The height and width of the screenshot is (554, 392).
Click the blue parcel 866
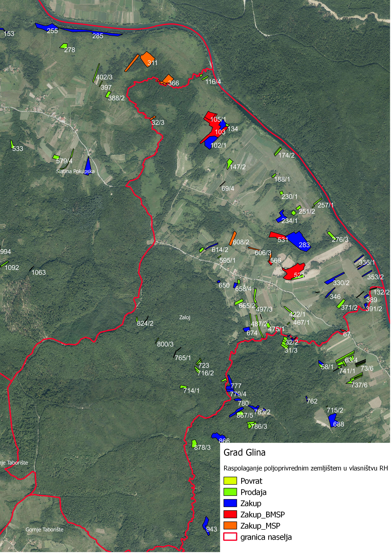coord(218,436)
